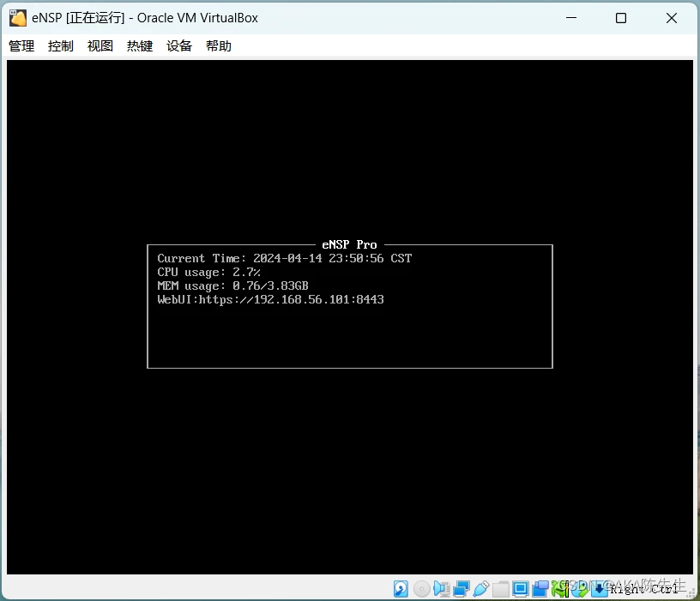Click the shared folders status icon
700x601 pixels.
point(501,589)
